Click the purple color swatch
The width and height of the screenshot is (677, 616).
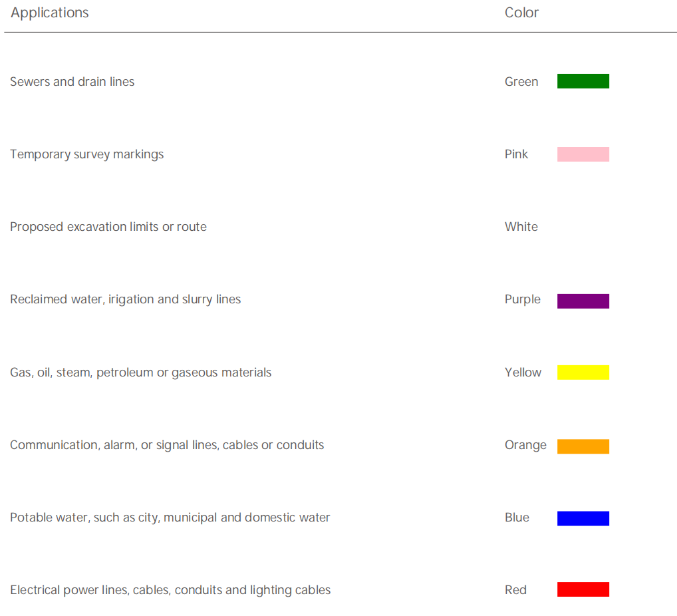(x=583, y=301)
